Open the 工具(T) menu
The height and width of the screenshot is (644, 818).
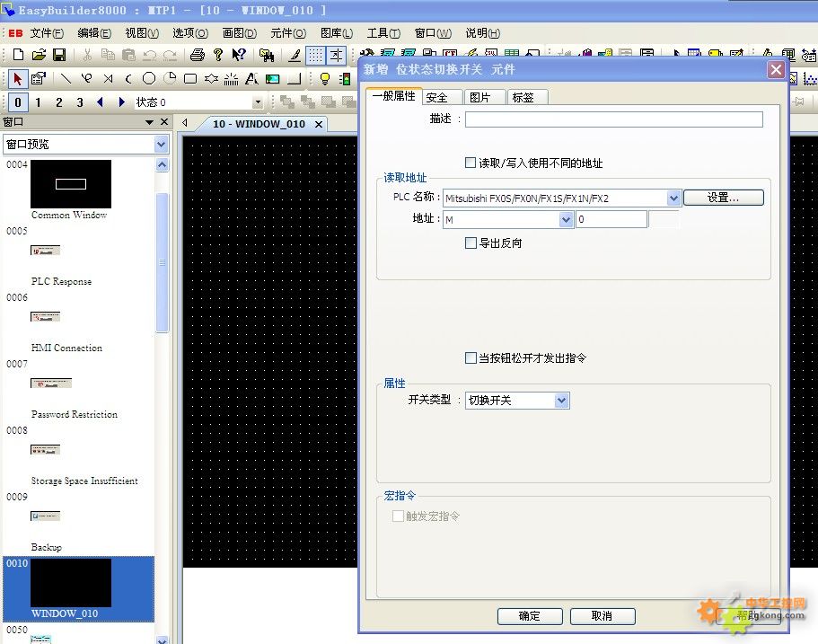pos(383,33)
